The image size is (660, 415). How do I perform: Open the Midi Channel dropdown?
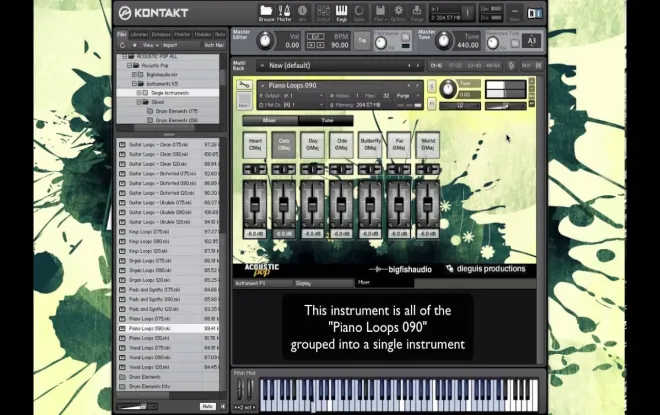(x=291, y=105)
